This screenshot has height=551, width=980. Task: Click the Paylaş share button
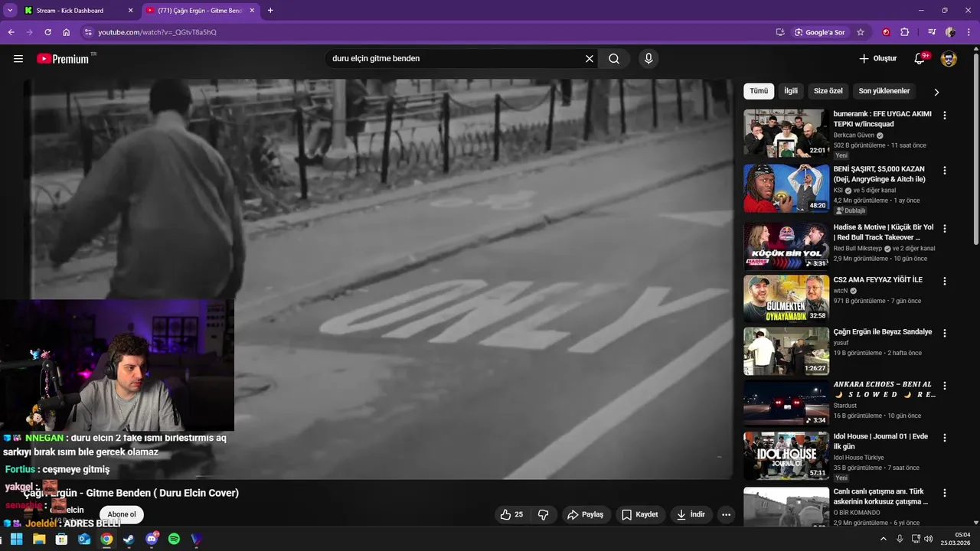coord(585,515)
